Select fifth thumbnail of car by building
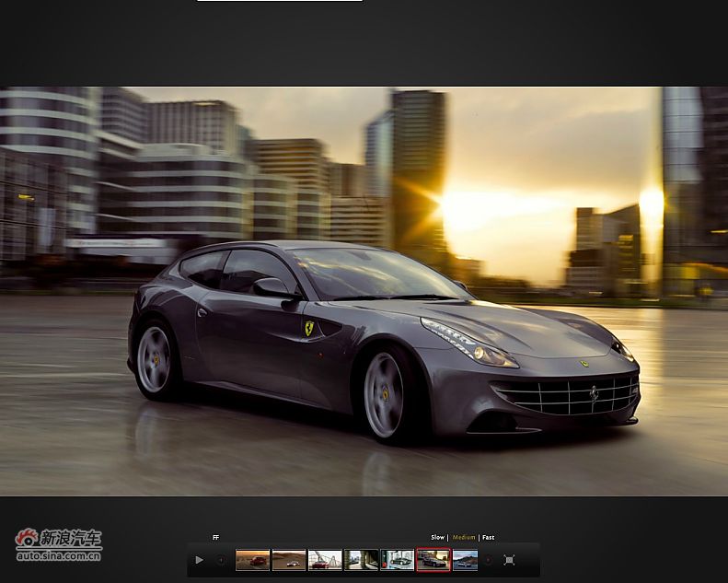Viewport: 728px width, 583px height. [397, 560]
